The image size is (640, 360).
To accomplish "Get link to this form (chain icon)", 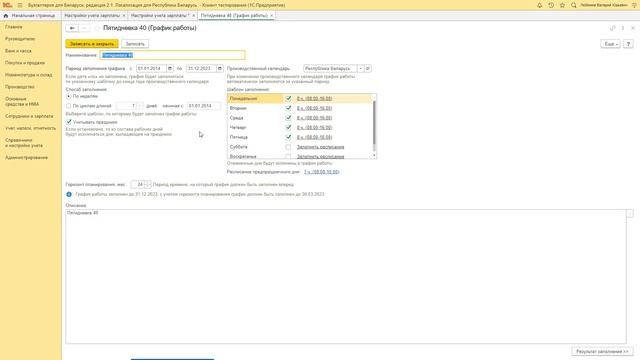I will (613, 28).
